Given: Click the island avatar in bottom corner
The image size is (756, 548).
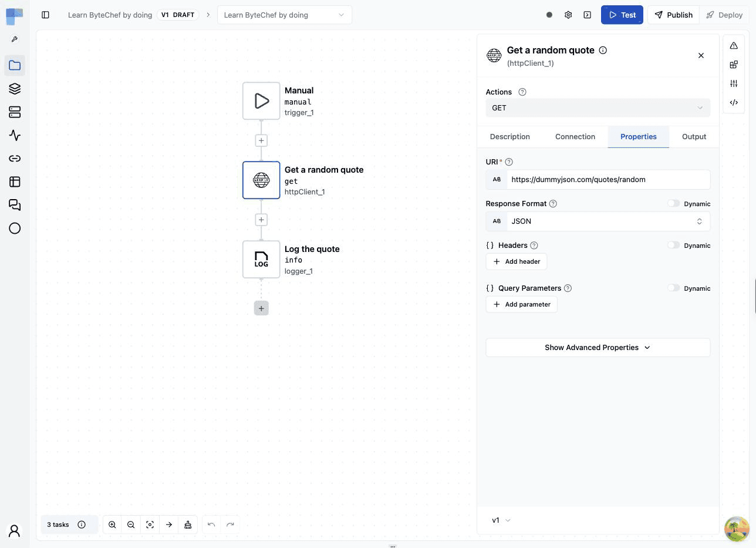Looking at the screenshot, I should (737, 529).
